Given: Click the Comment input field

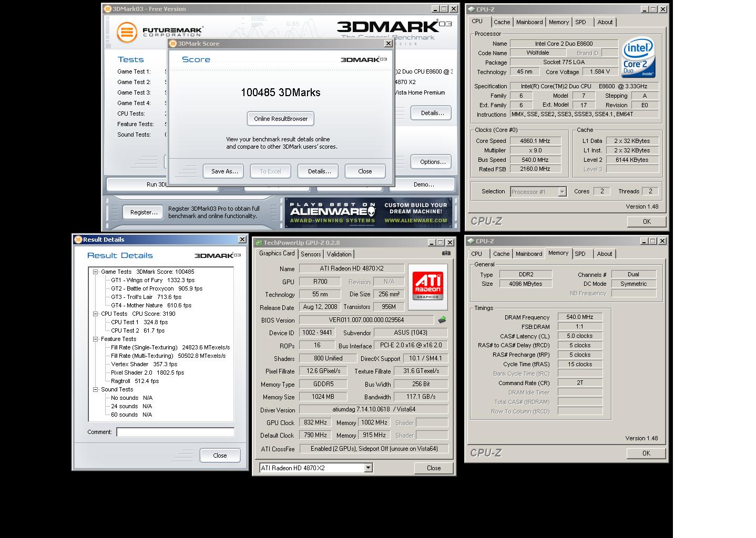Looking at the screenshot, I should [175, 432].
